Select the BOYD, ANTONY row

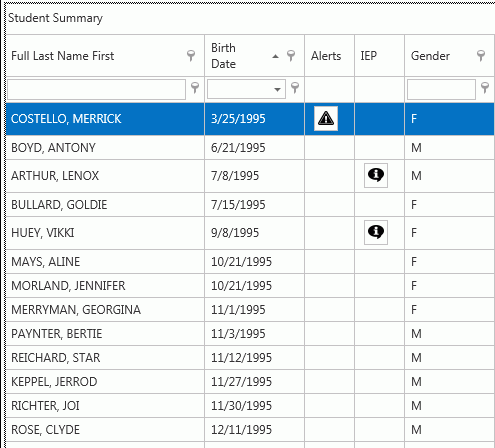point(250,147)
